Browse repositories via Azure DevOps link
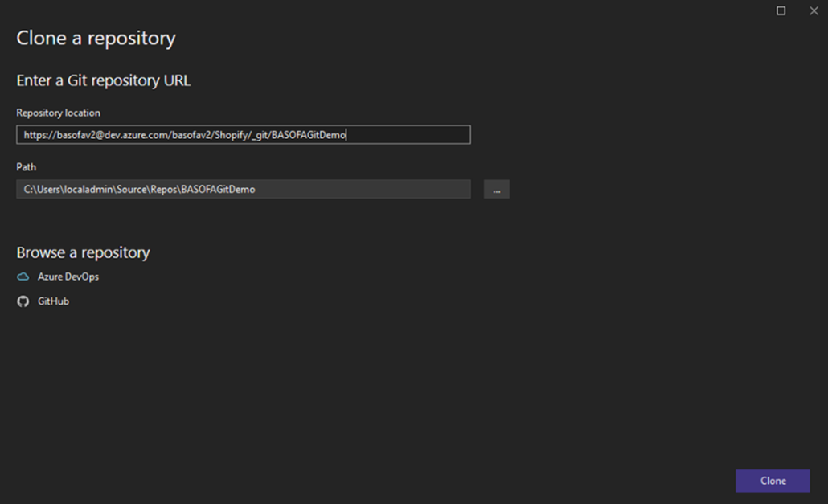Viewport: 828px width, 504px height. pos(68,277)
